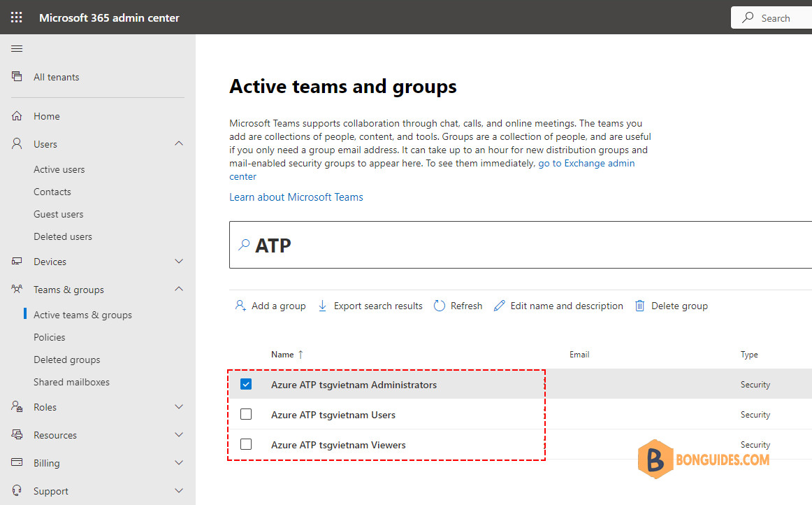Expand the Support section chevron
The height and width of the screenshot is (505, 812).
tap(179, 490)
